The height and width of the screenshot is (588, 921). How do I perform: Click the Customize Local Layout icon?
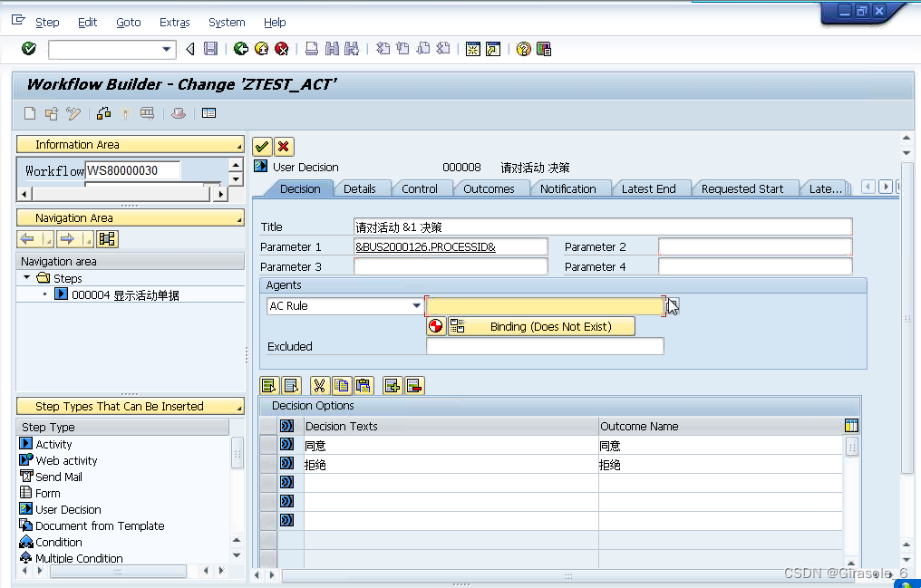click(x=544, y=49)
